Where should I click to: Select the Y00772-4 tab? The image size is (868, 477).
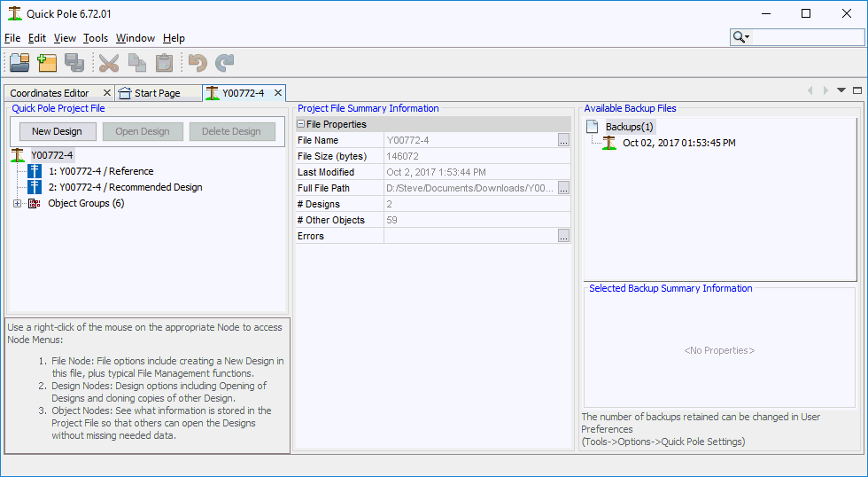[243, 93]
